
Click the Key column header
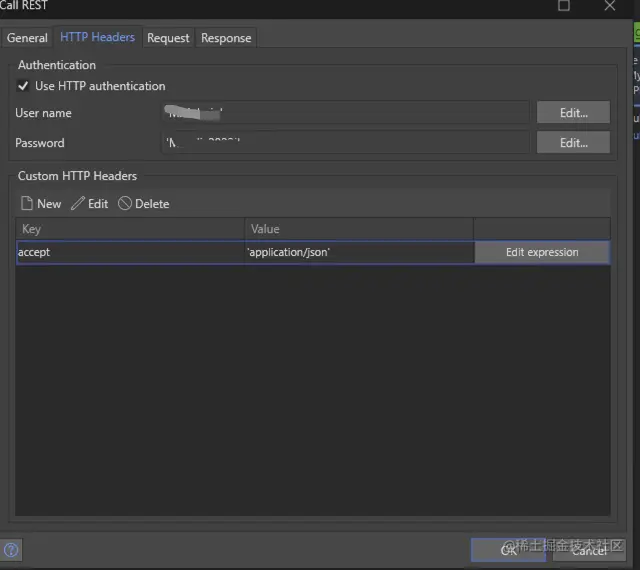(130, 229)
